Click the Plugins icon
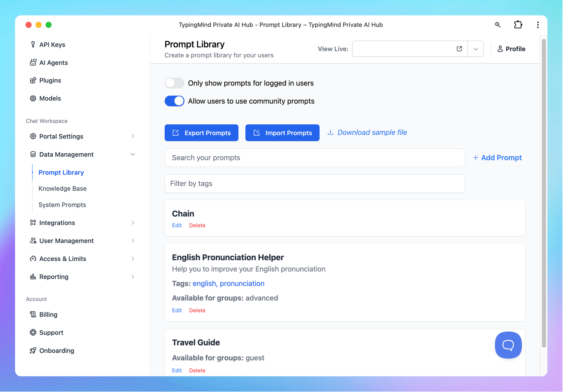 coord(33,80)
